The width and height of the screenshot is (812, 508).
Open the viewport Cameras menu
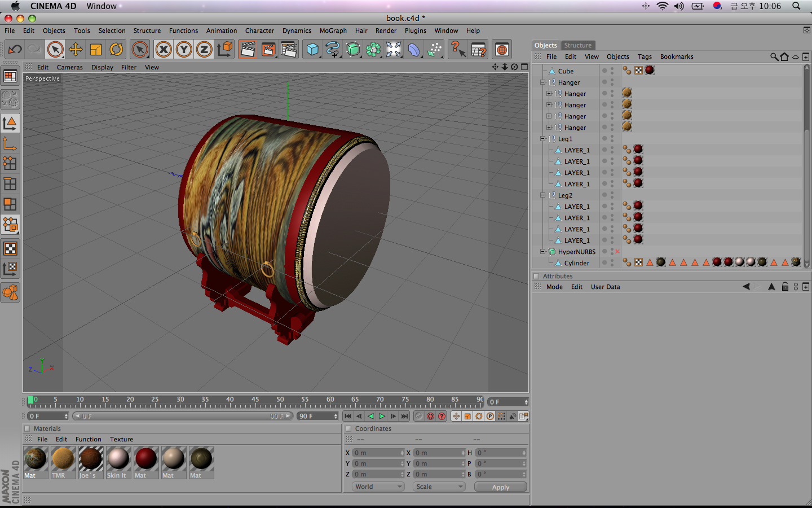pos(70,67)
